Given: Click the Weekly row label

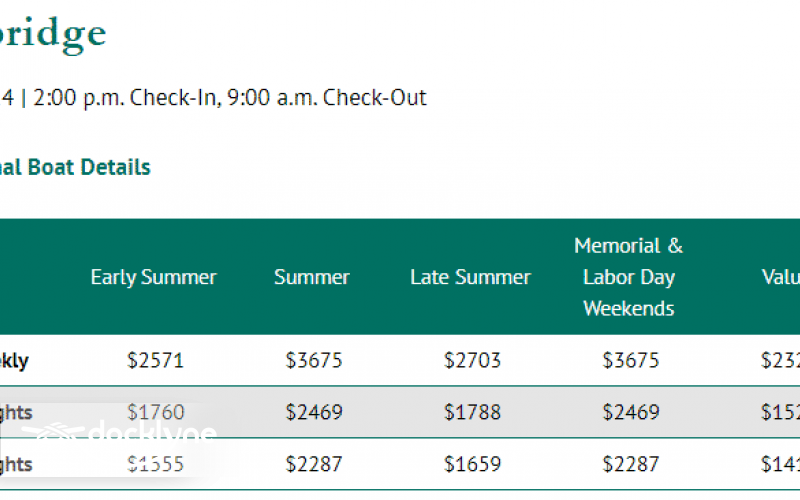Looking at the screenshot, I should pyautogui.click(x=14, y=361).
